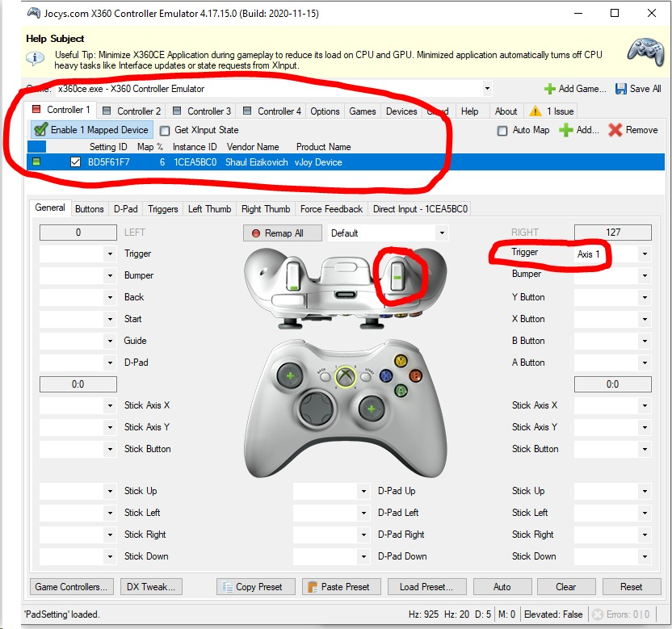The width and height of the screenshot is (672, 629).
Task: Open the Force Feedback tab
Action: [331, 208]
